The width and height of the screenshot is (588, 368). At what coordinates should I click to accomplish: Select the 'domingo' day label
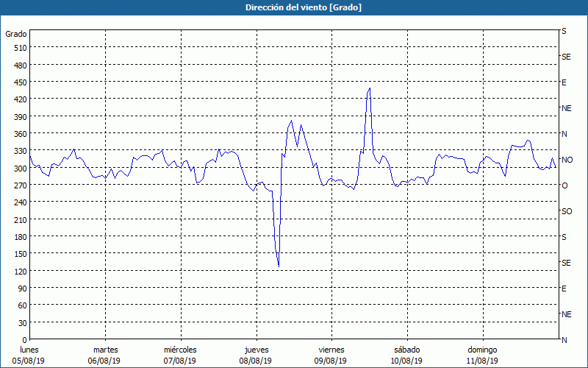[x=482, y=350]
